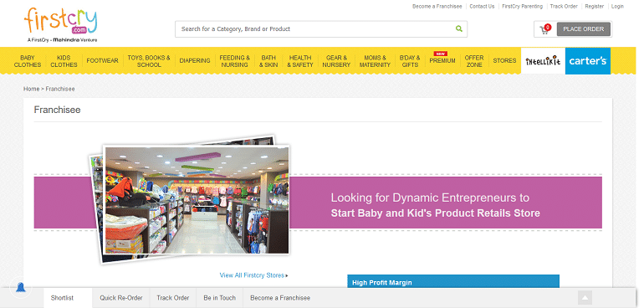Open Diapering menu
644x308 pixels.
pos(195,61)
